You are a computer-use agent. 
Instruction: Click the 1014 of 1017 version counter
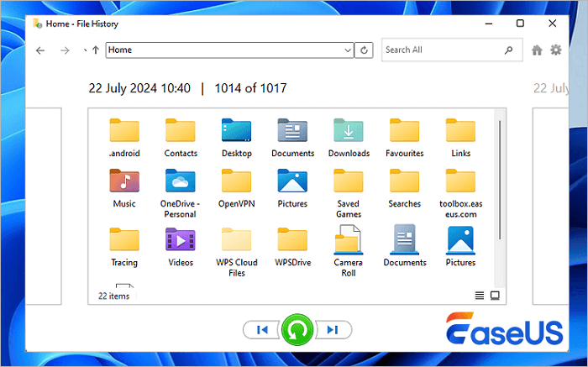pos(250,88)
